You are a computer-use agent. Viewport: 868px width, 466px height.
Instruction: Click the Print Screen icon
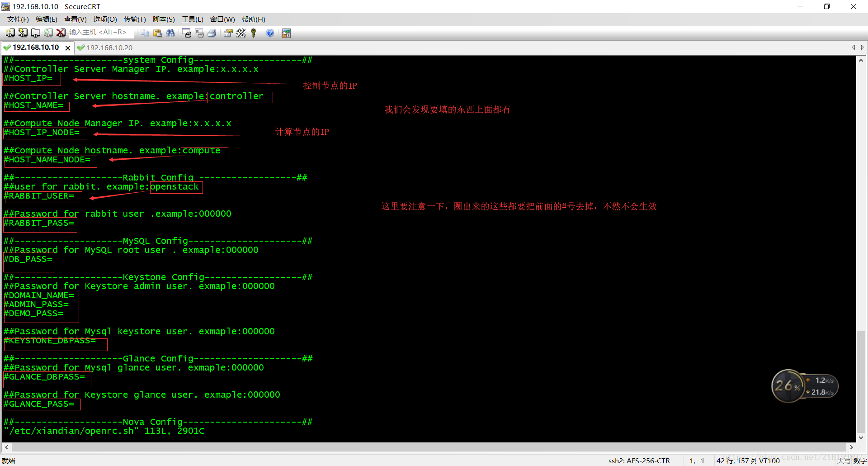point(187,33)
